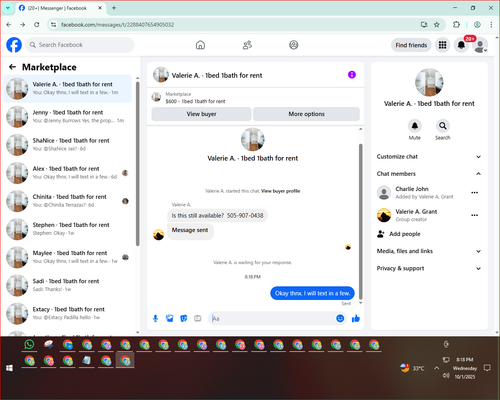
Task: Open a new browser tab
Action: tap(114, 8)
